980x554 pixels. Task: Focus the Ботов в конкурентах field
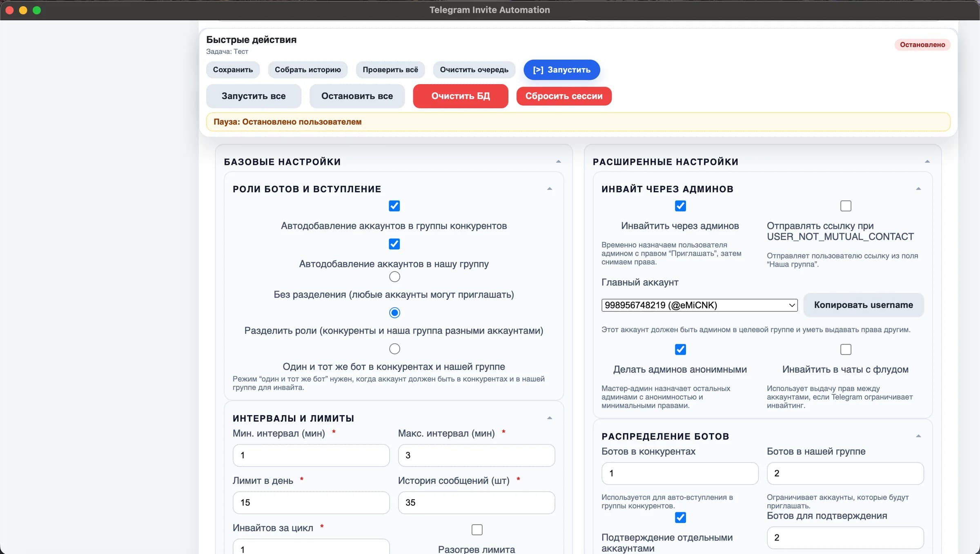[680, 473]
